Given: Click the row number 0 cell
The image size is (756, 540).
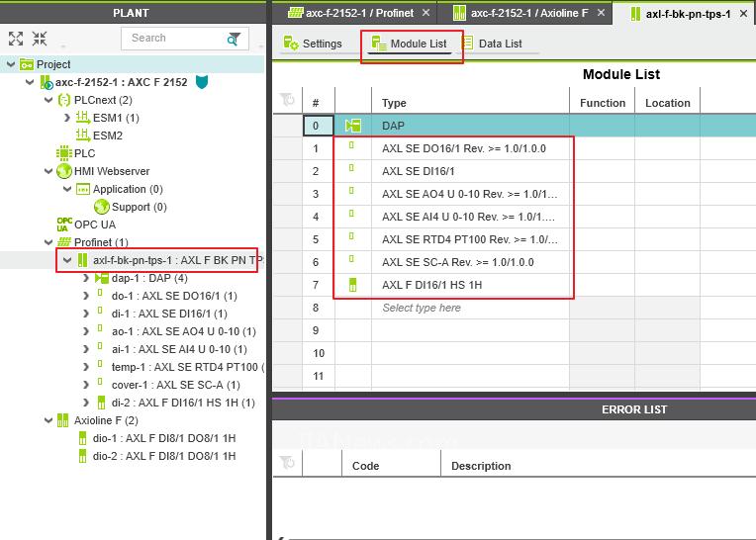Looking at the screenshot, I should click(x=318, y=126).
